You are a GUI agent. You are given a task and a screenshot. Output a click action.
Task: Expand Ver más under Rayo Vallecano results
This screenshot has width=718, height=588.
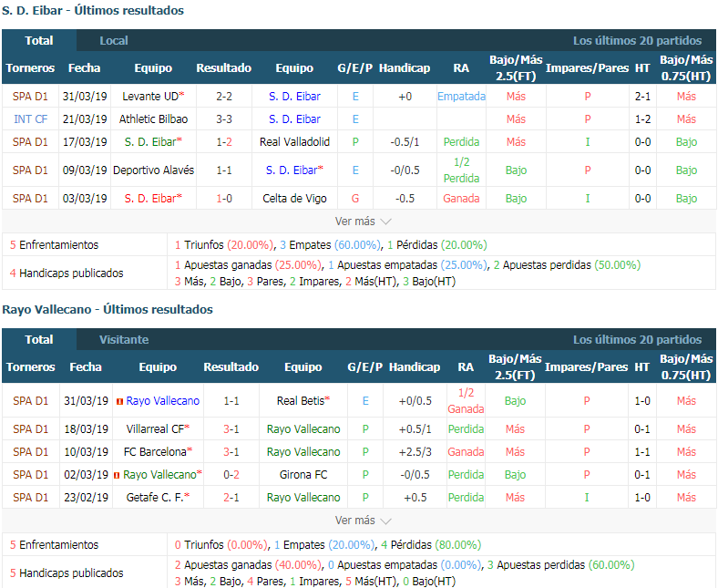tap(364, 521)
